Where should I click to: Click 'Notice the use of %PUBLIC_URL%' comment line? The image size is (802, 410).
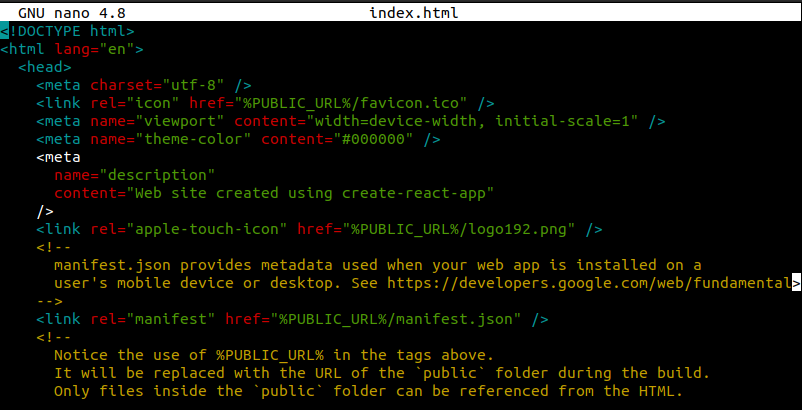pos(275,355)
